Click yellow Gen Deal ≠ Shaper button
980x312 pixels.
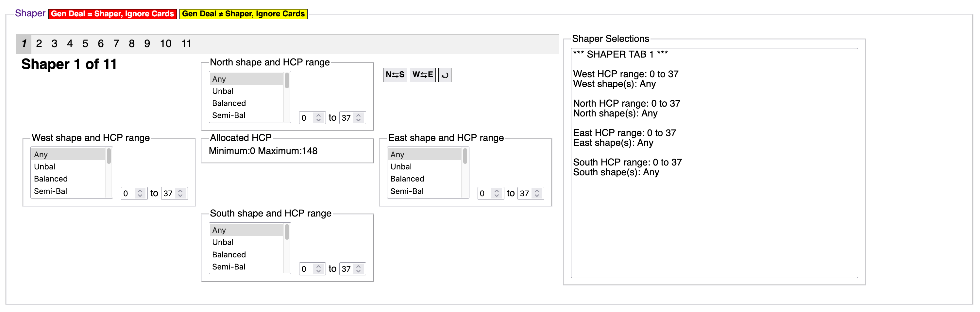pos(243,14)
